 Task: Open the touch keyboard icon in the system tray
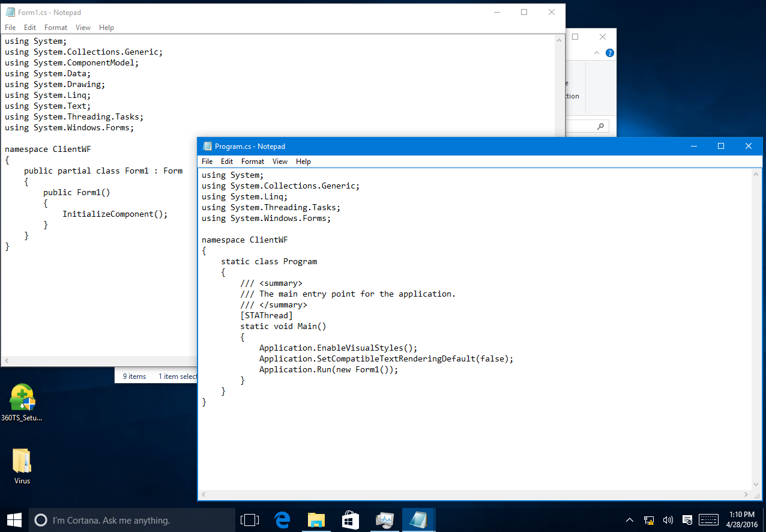point(708,520)
